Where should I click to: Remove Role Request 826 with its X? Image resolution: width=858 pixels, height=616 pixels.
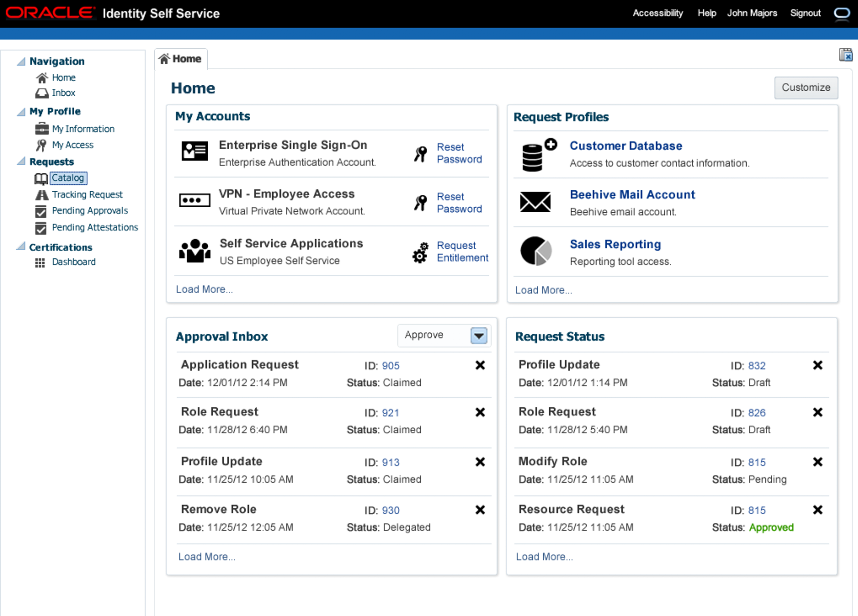tap(818, 412)
